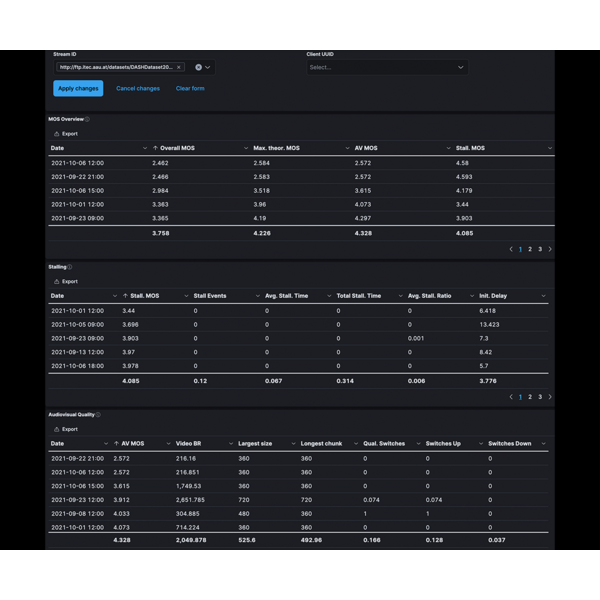Image resolution: width=600 pixels, height=600 pixels.
Task: Expand Date column menu in MOS Overview
Action: 145,148
